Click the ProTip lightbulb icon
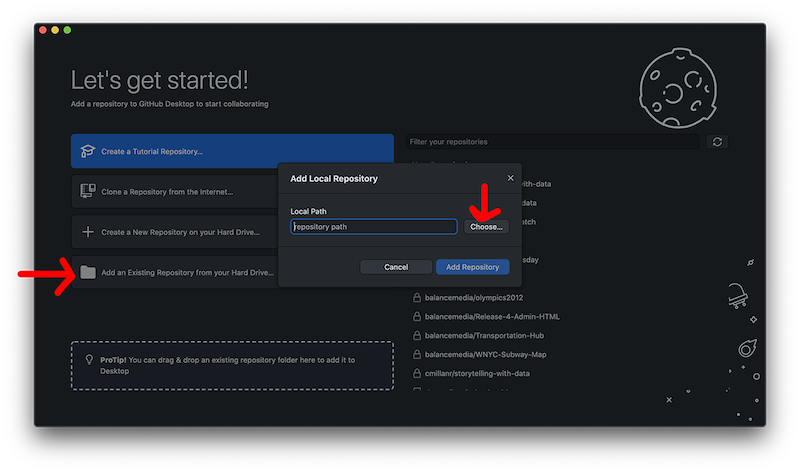Viewport: 800px width, 472px height. [x=89, y=360]
